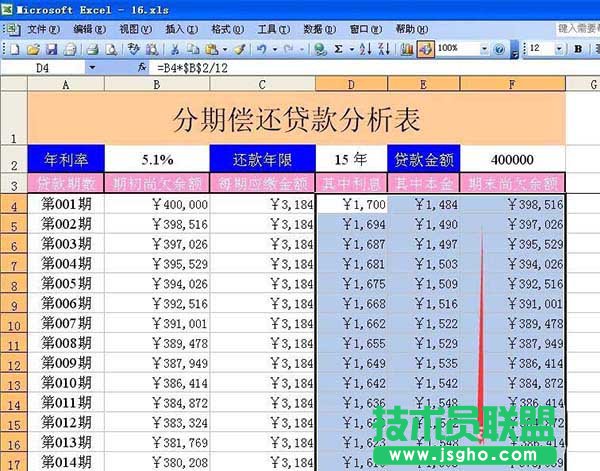This screenshot has height=471, width=600.
Task: Open the 100% zoom dropdown
Action: (484, 49)
